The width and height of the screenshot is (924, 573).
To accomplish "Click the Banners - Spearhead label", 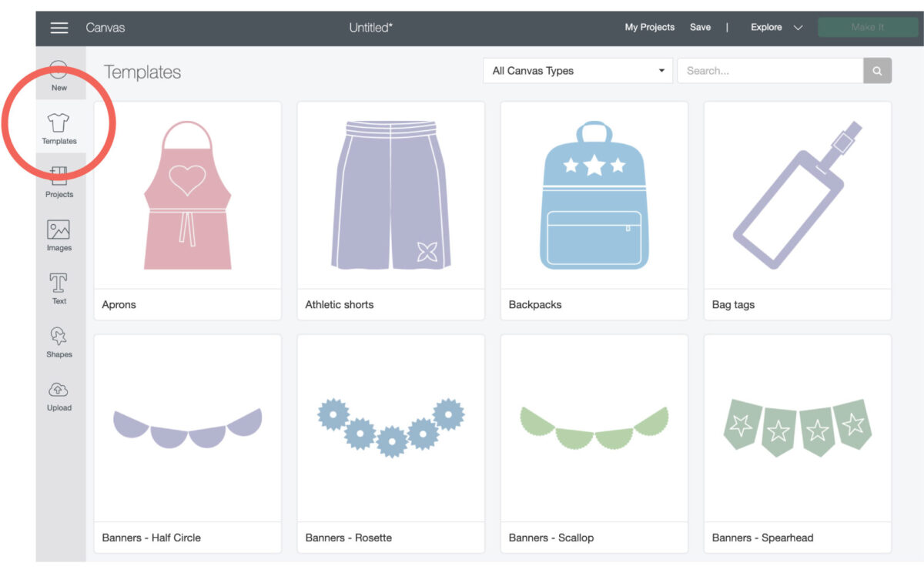I will point(763,538).
